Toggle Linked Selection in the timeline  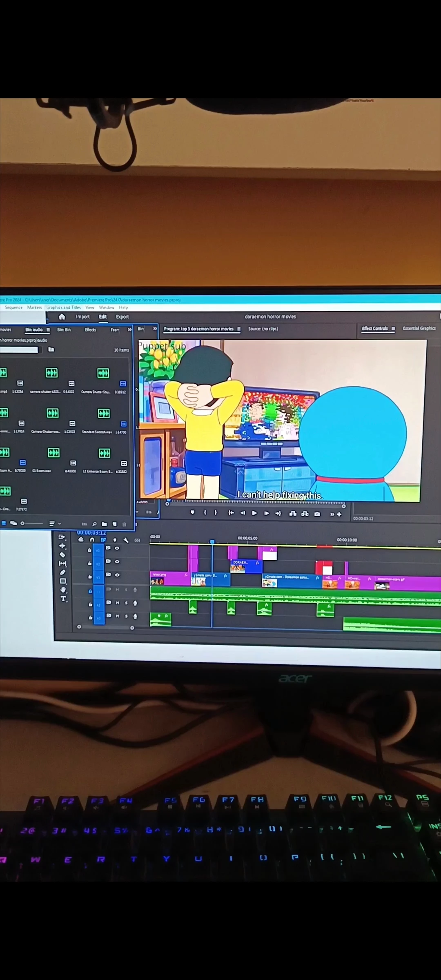(104, 540)
